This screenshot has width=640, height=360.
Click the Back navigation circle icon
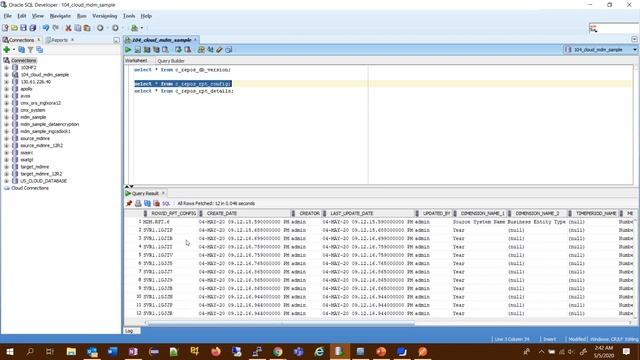tap(100, 28)
